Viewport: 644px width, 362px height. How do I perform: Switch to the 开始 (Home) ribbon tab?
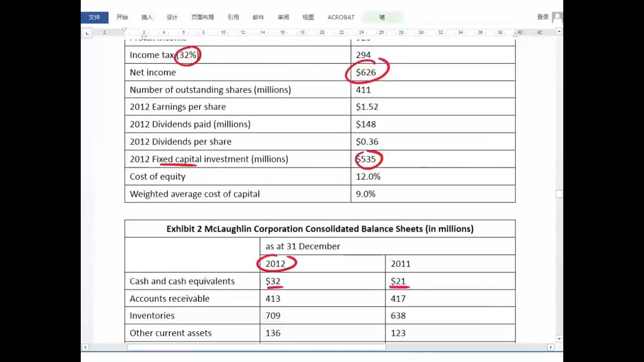[x=122, y=17]
